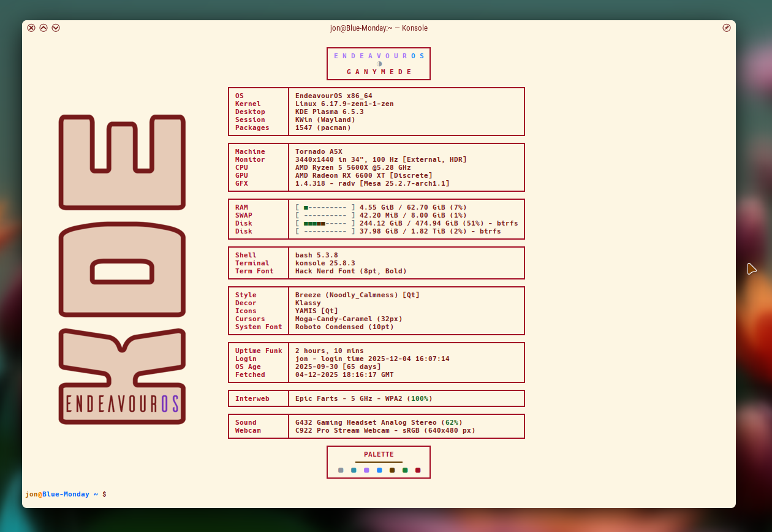This screenshot has height=532, width=772.
Task: Click 'AMD Radeon RX 6600 XT [Discrete]'
Action: [x=364, y=176]
